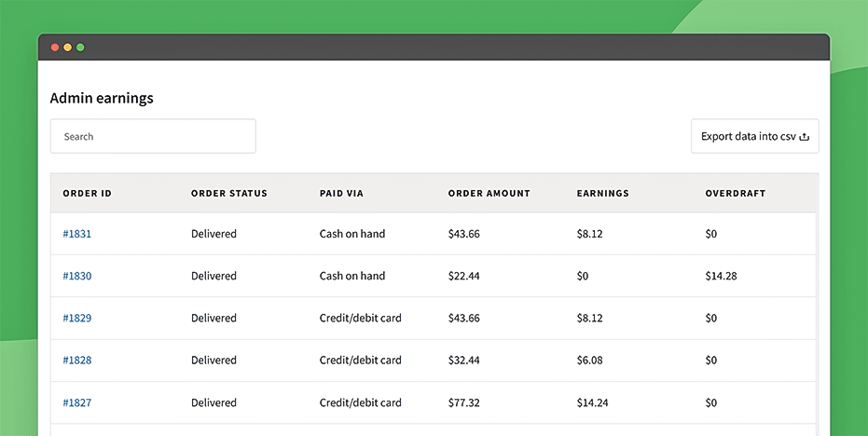Screen dimensions: 868x436
Task: Click the upload icon in the export button
Action: click(805, 137)
